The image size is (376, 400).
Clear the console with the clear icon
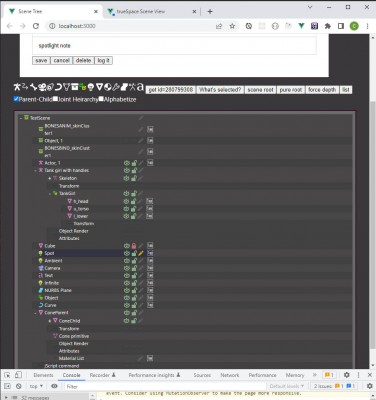point(19,386)
